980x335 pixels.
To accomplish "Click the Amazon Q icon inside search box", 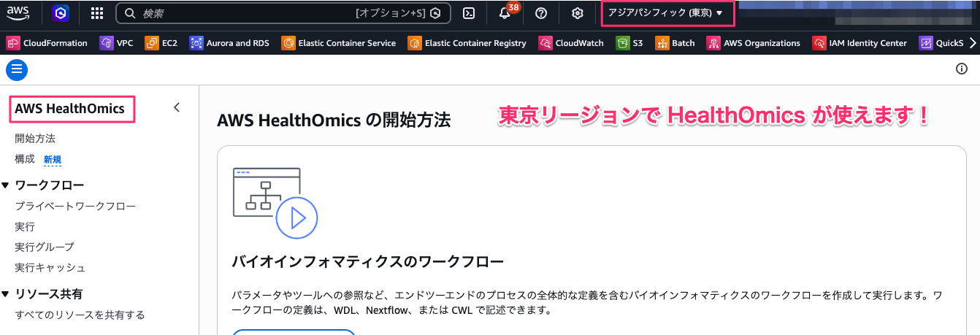I will 436,13.
